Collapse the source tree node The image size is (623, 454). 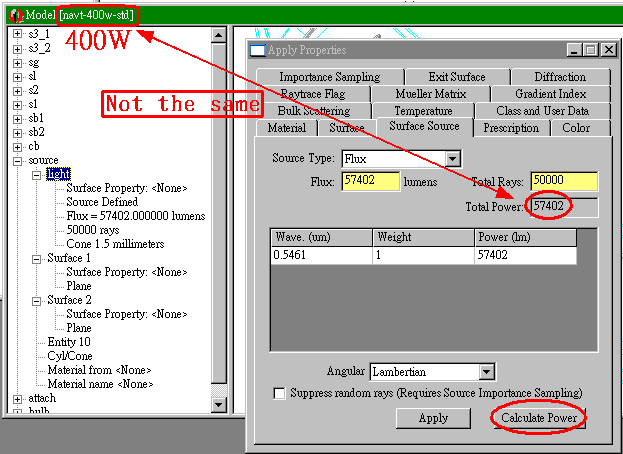pos(17,161)
